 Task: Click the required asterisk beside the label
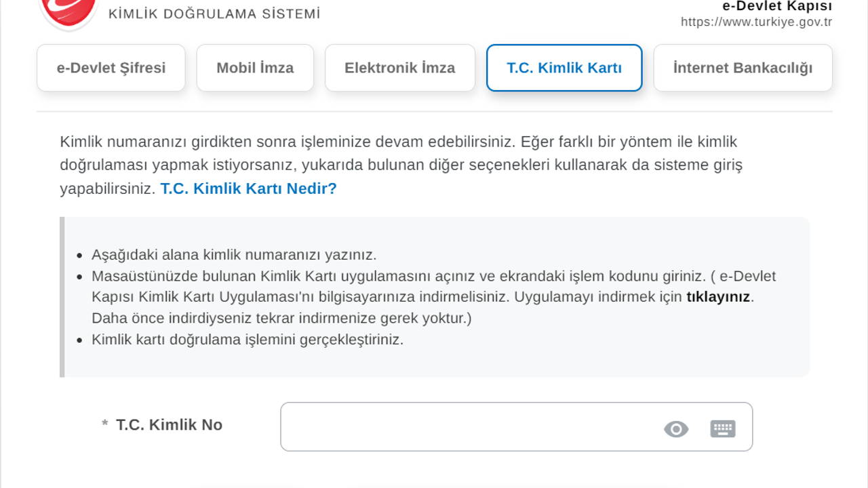coord(105,425)
